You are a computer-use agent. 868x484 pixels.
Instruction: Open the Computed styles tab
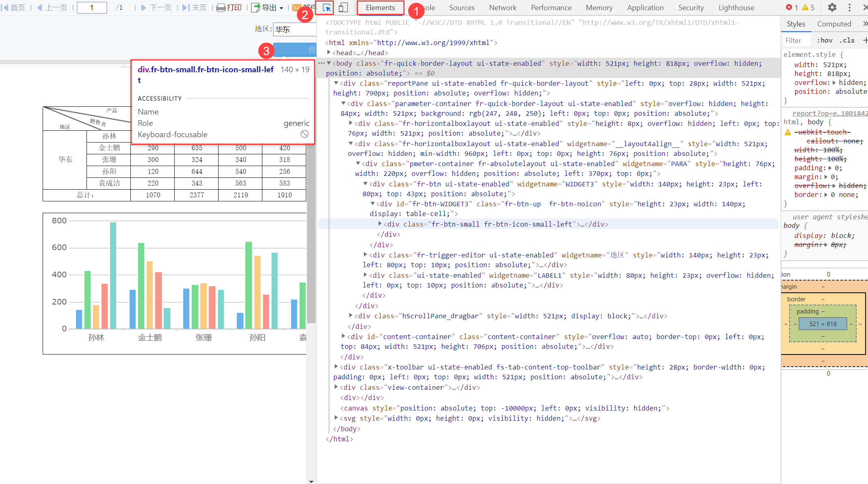tap(834, 24)
